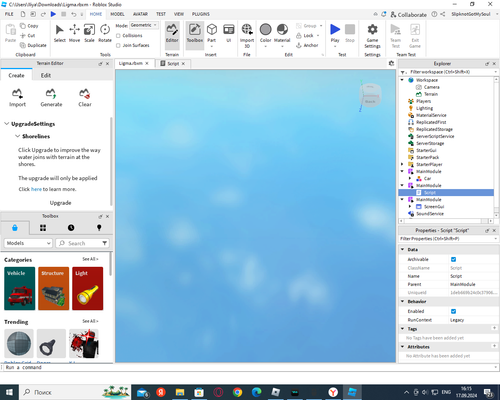
Task: Open the TEST ribbon tab
Action: [161, 14]
